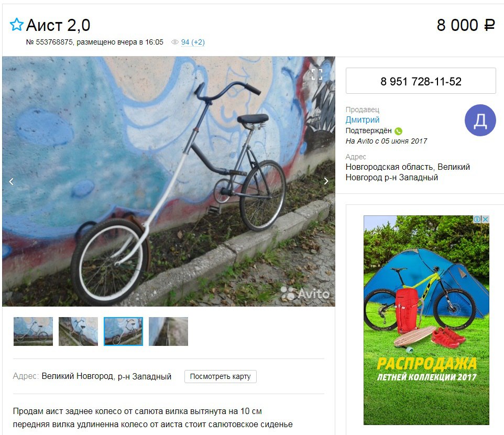The image size is (504, 435).
Task: Click phone number 8 951 728-11-52 button
Action: click(x=421, y=81)
